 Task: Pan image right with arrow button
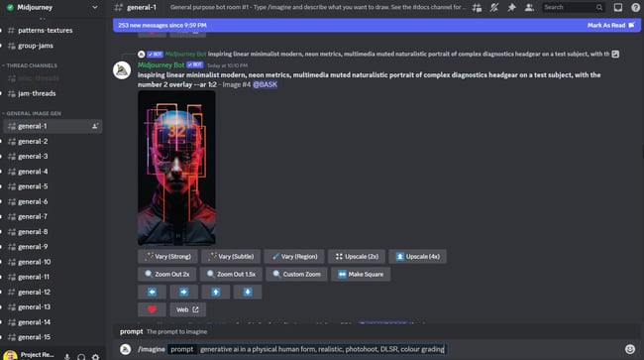pyautogui.click(x=183, y=292)
